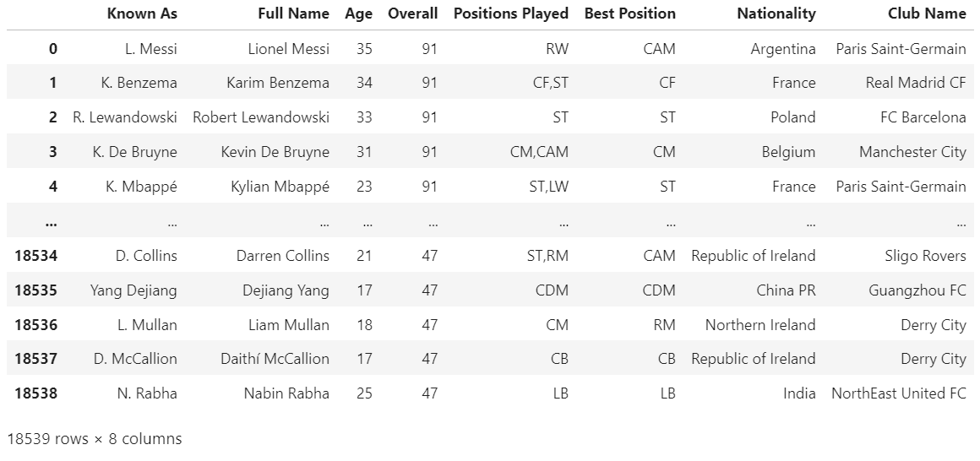The image size is (980, 461).
Task: Select the "Nationality" column header
Action: tap(776, 14)
